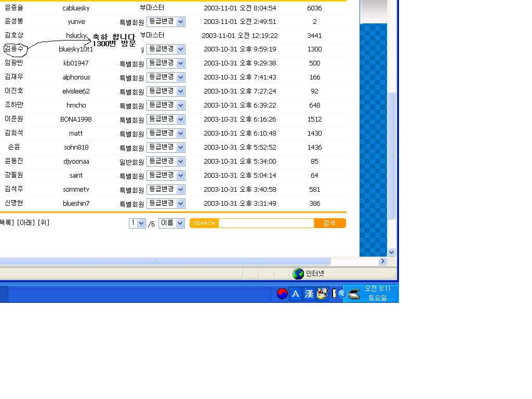
Task: Click into the SEARCH text field
Action: [266, 223]
